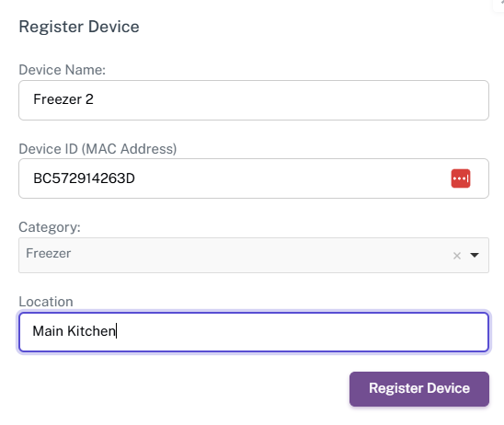Screen dimensions: 504x425
Task: Close the dialog using the top-right corner control
Action: pyautogui.click(x=499, y=4)
